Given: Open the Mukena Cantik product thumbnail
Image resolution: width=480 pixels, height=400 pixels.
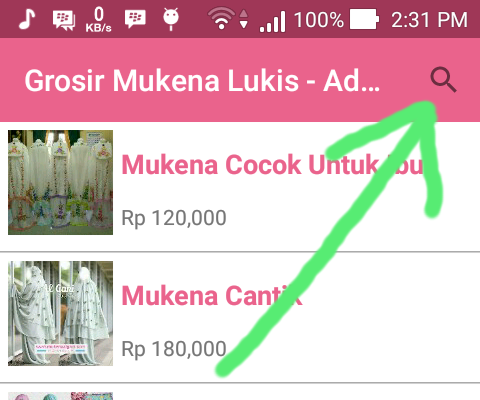Looking at the screenshot, I should click(60, 313).
